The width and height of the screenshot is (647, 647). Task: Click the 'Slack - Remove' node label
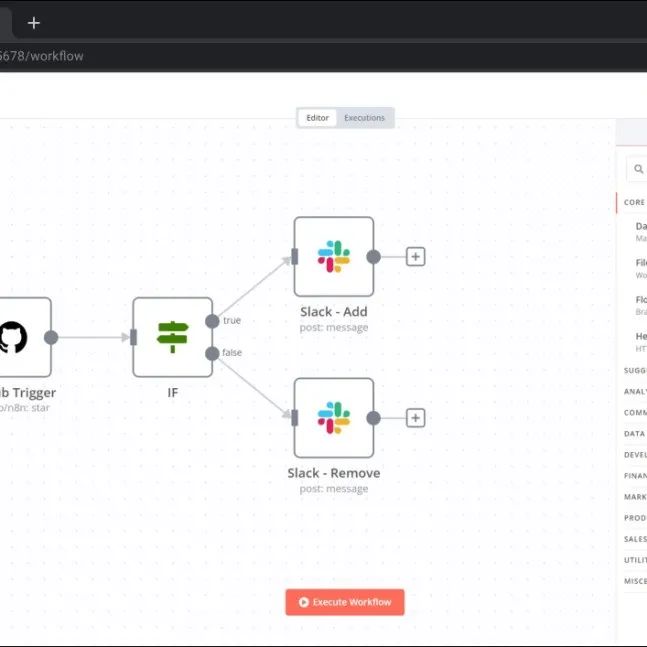pos(334,473)
